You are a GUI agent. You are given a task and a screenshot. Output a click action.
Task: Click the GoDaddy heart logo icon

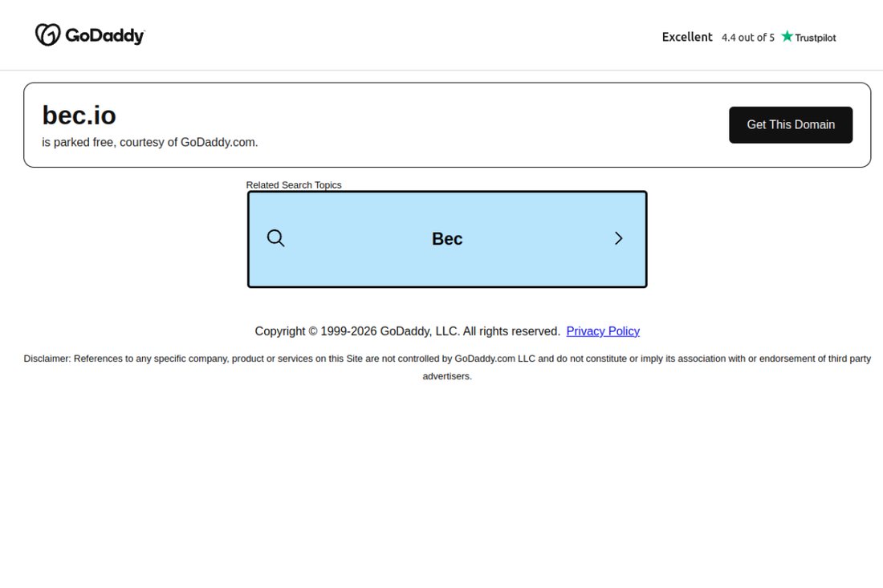pyautogui.click(x=48, y=34)
